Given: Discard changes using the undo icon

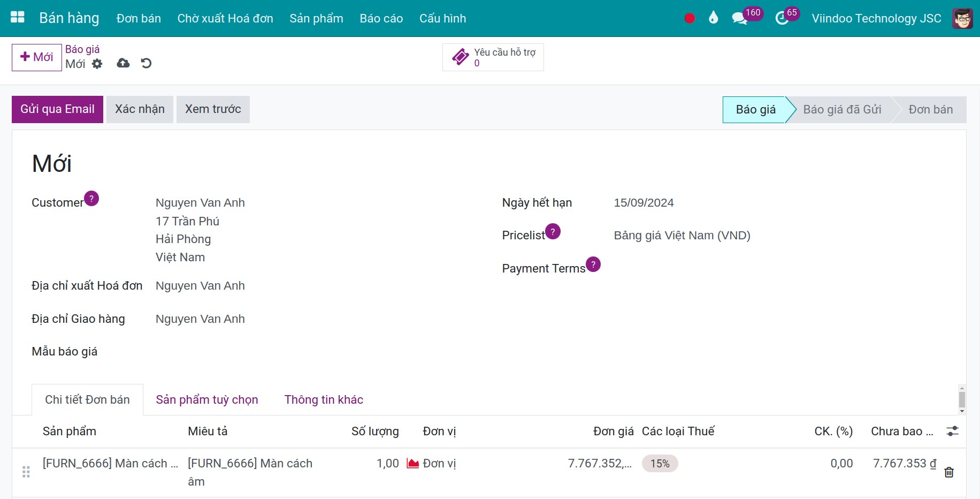Looking at the screenshot, I should coord(146,63).
